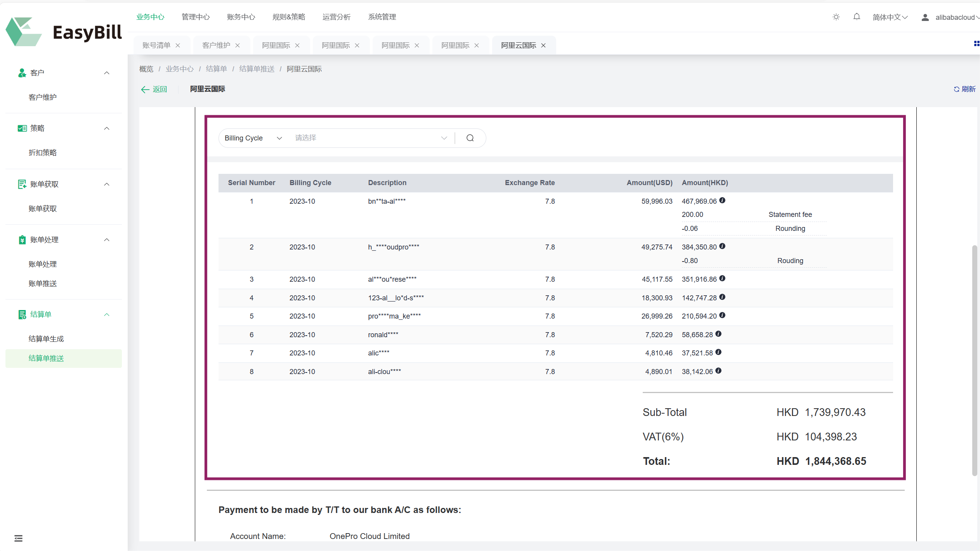Viewport: 980px width, 551px height.
Task: Open the Billing Cycle filter dropdown
Action: point(253,138)
